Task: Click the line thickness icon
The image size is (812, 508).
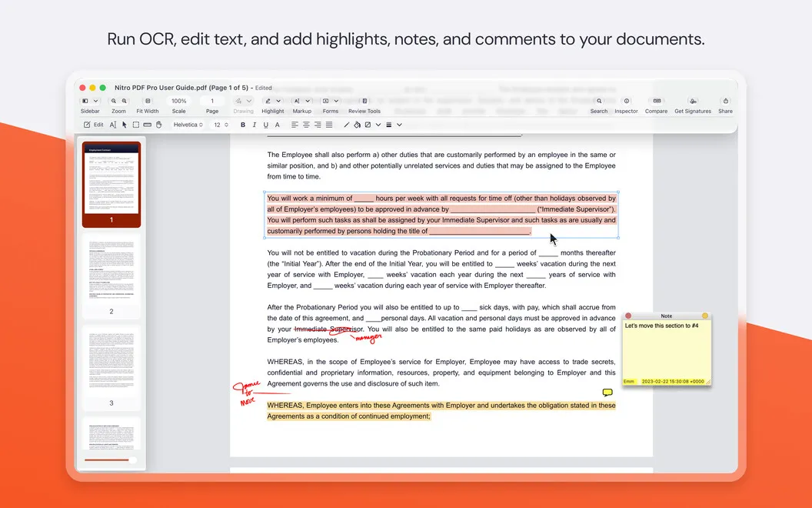Action: click(x=388, y=125)
